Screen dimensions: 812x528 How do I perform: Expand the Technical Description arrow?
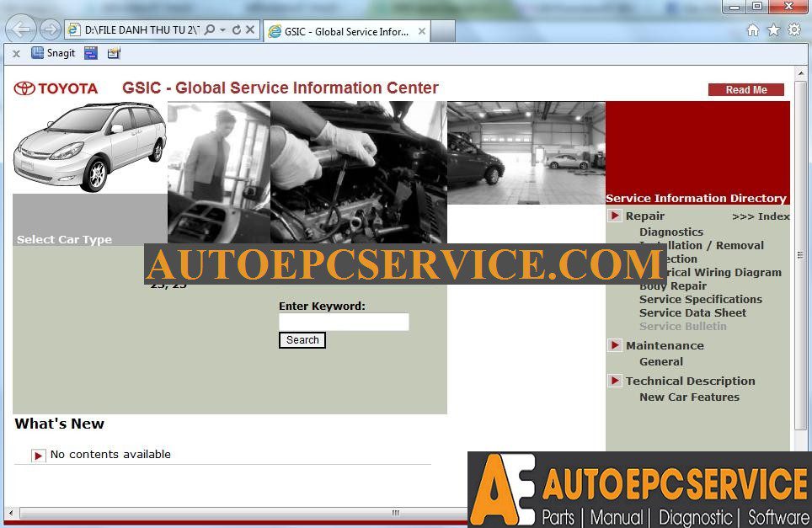[615, 381]
